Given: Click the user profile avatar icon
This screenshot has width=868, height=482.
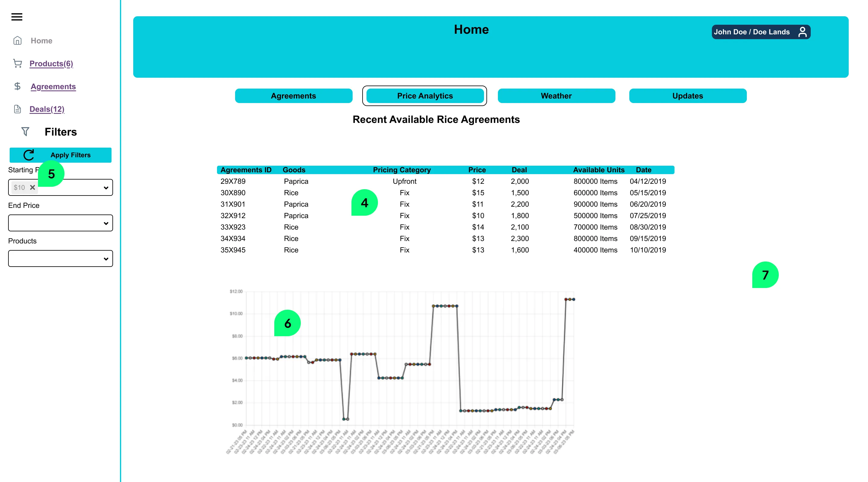Looking at the screenshot, I should pyautogui.click(x=802, y=32).
